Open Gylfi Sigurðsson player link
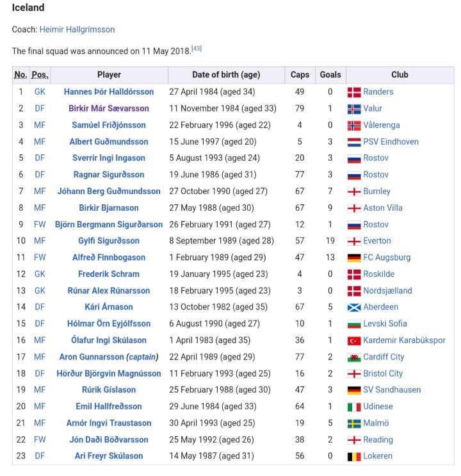 pyautogui.click(x=109, y=241)
